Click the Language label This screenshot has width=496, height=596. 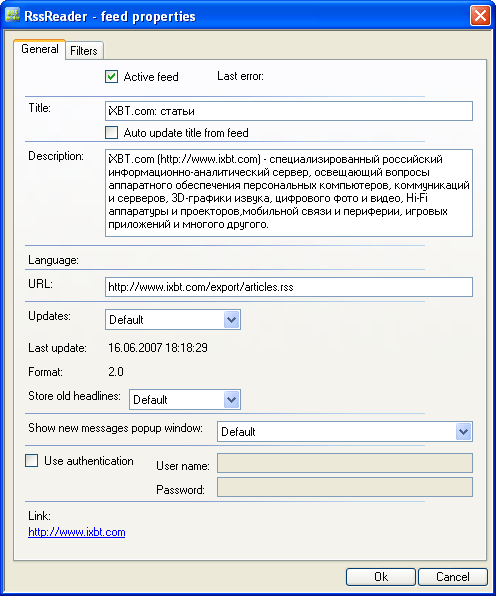click(54, 260)
